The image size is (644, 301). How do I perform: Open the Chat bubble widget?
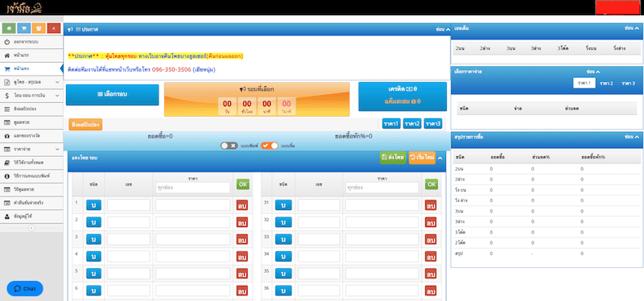pyautogui.click(x=25, y=288)
